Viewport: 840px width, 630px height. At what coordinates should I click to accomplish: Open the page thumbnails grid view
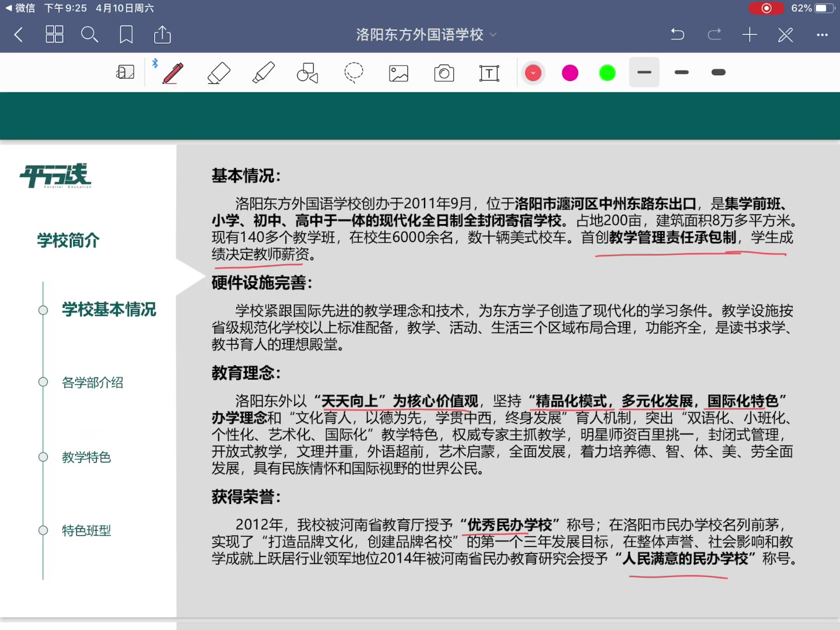click(x=54, y=34)
